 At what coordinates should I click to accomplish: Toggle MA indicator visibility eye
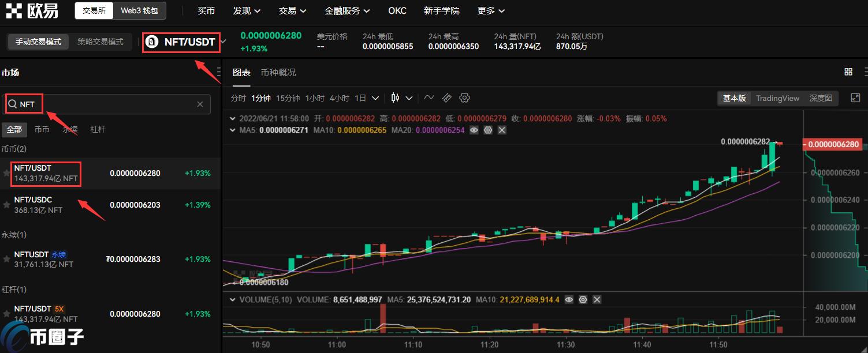tap(474, 130)
